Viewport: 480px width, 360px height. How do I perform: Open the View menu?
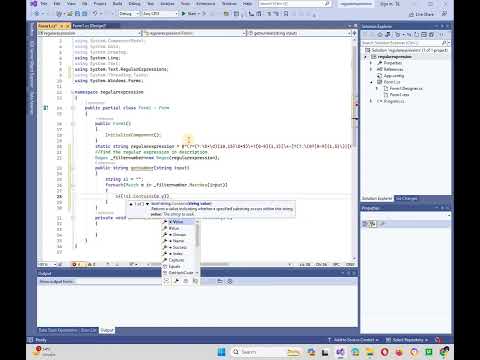click(71, 4)
